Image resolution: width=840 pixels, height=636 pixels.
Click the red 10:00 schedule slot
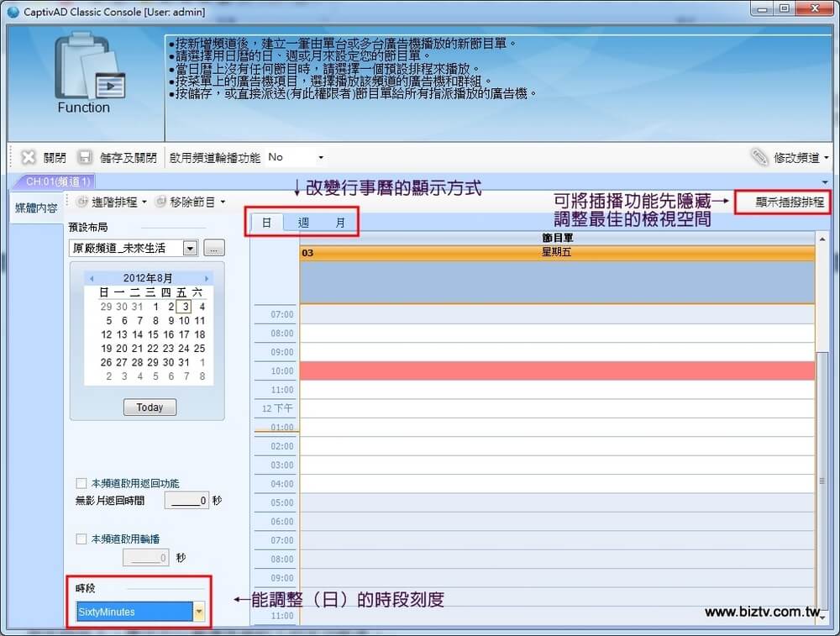coord(556,371)
